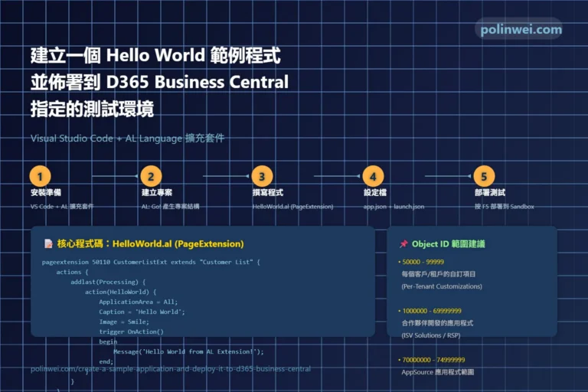Click the 核心程式碼：HelloWorld.al (PageExtension) heading
The width and height of the screenshot is (588, 392).
(x=150, y=243)
